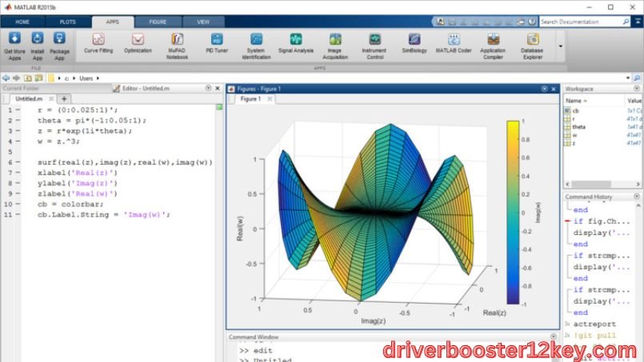
Task: Launch System Identification app
Action: tap(256, 46)
